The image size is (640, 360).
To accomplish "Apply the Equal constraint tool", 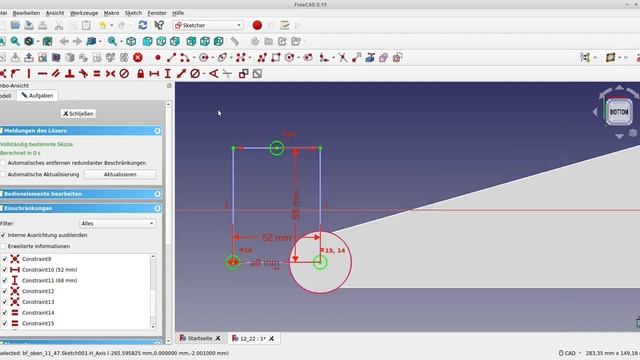I will (x=97, y=73).
